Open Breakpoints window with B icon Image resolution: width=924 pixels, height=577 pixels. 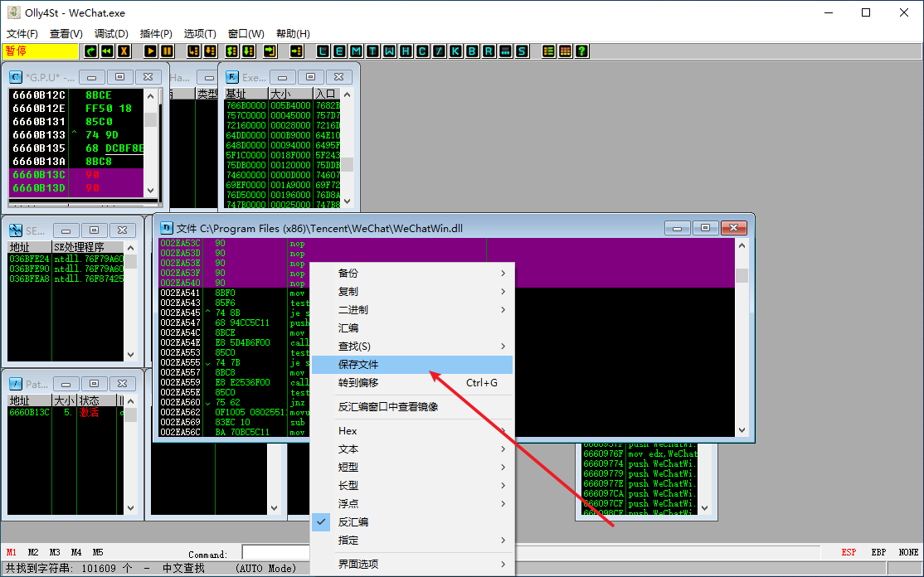472,51
